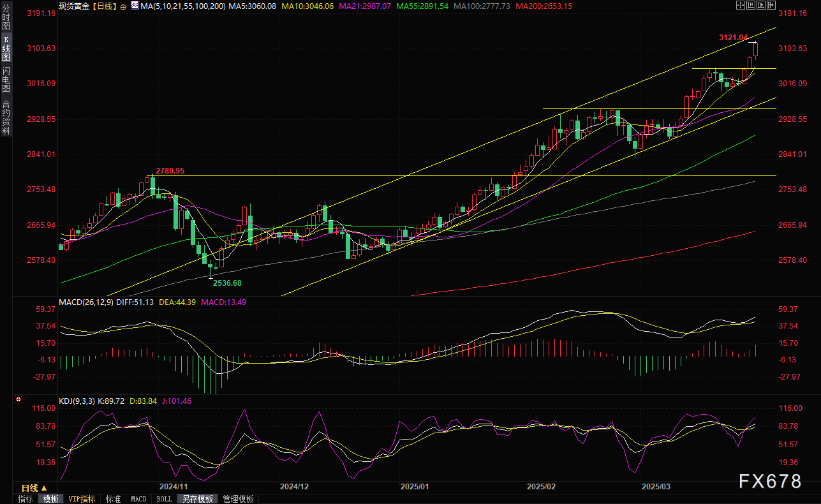Click the MA indicator chart icon

coord(135,6)
